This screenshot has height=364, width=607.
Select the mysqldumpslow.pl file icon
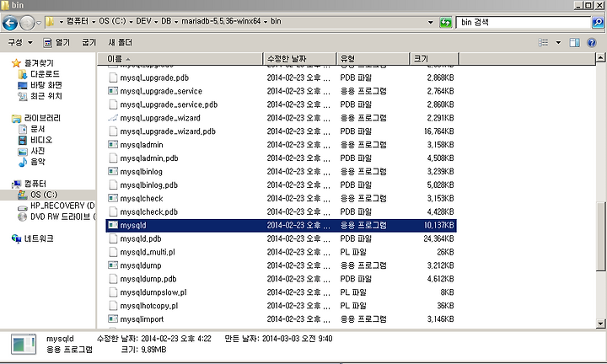(x=113, y=292)
